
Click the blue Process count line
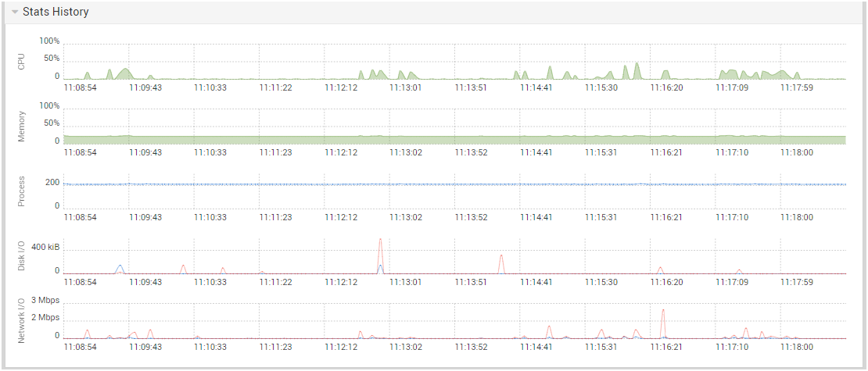coord(454,184)
